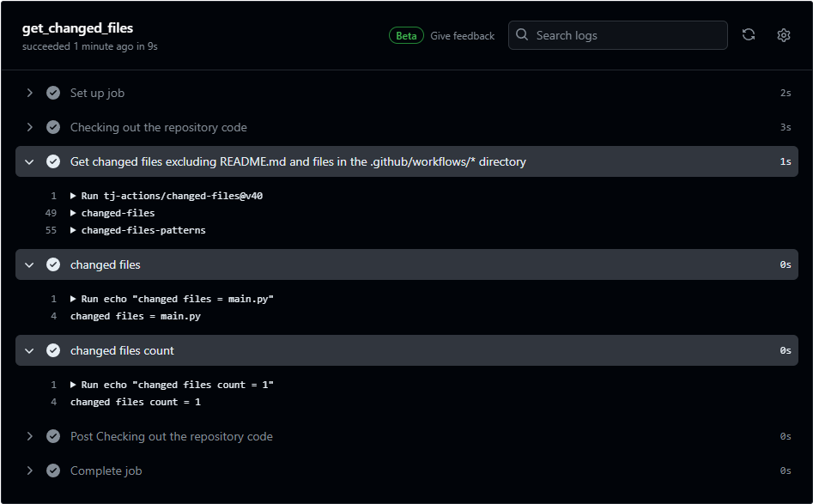Click checkmark icon next to Checking out repository code
This screenshot has height=504, width=813.
(x=53, y=127)
